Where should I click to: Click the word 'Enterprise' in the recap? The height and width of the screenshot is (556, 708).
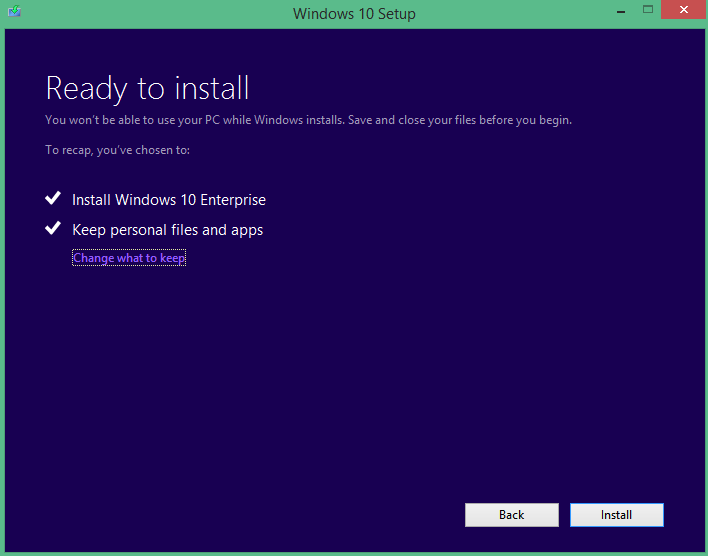[x=232, y=200]
